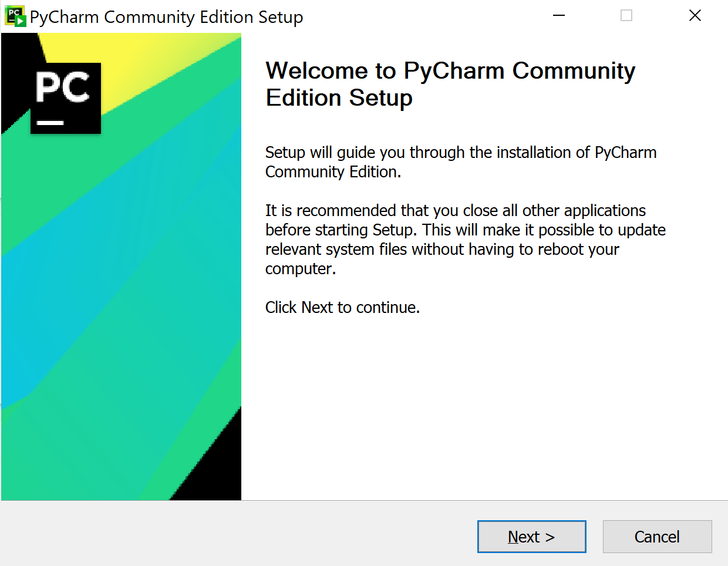Click the 'Click Next to continue.' text
The image size is (728, 566).
tap(342, 308)
